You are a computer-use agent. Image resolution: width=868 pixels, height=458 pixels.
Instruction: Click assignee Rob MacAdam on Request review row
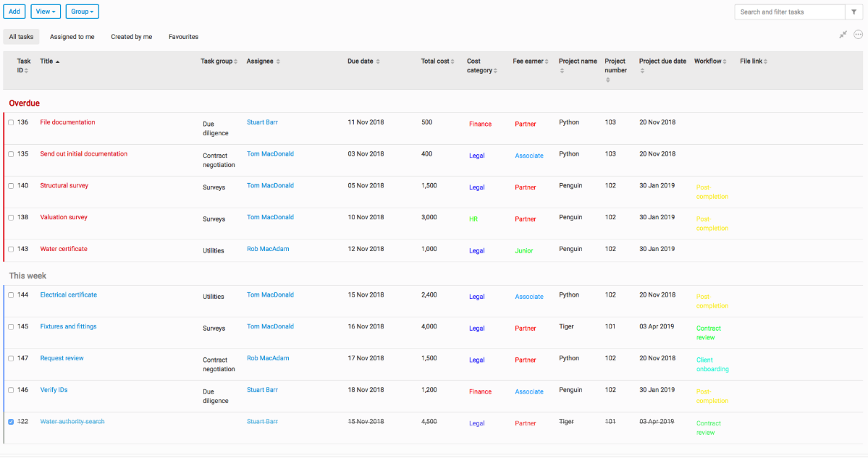point(268,358)
